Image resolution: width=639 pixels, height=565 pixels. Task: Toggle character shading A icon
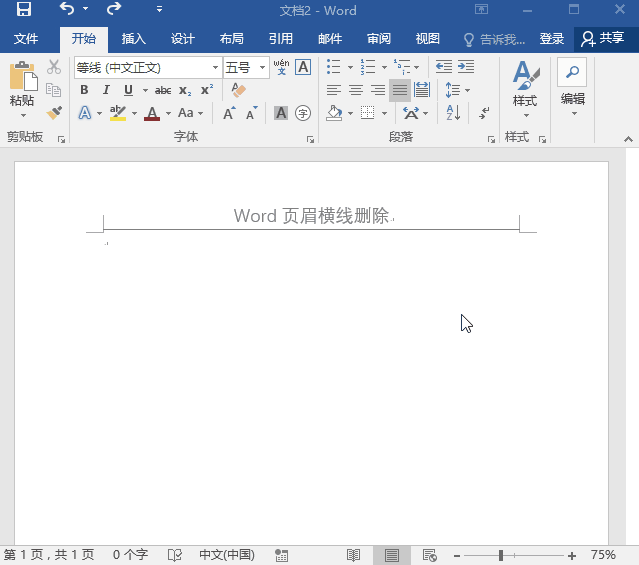(x=281, y=113)
